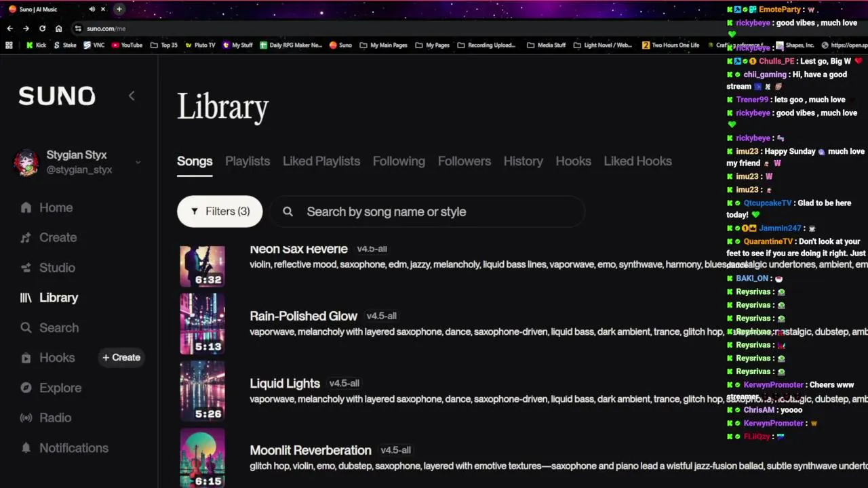The width and height of the screenshot is (868, 488).
Task: Open the Stake bookmark
Action: 65,45
